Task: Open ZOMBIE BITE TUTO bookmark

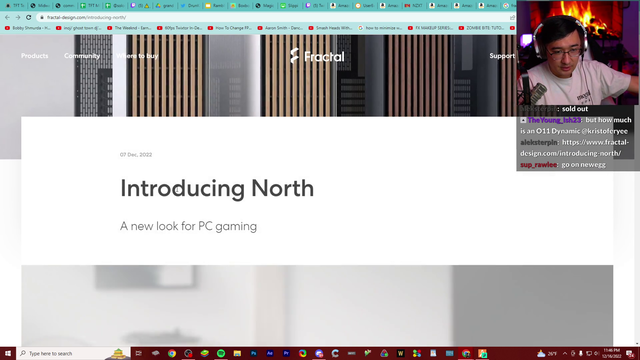Action: [x=481, y=28]
